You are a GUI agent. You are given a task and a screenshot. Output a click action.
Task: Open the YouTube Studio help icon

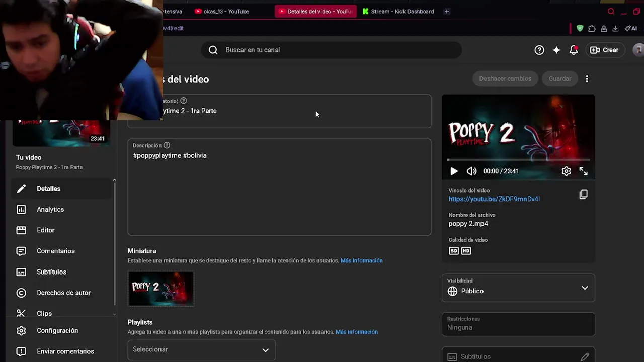pos(539,50)
